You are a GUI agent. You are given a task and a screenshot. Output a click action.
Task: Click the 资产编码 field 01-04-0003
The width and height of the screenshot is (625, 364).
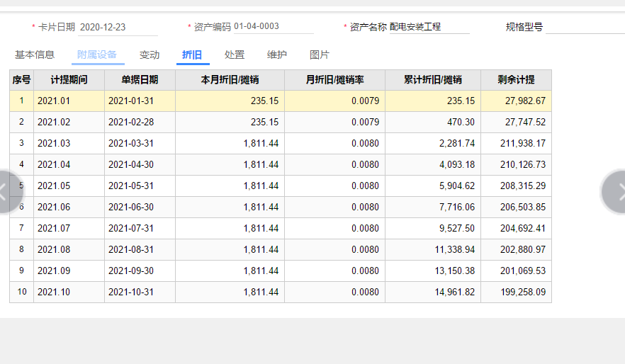(274, 26)
